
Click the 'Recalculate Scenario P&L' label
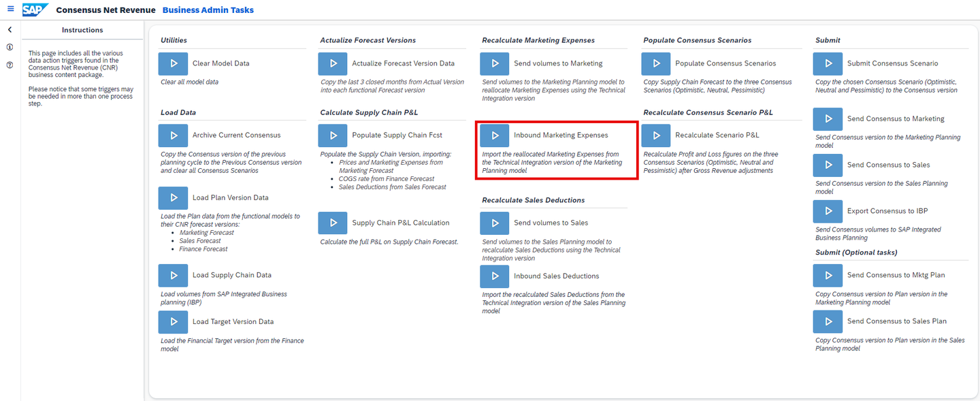(717, 135)
